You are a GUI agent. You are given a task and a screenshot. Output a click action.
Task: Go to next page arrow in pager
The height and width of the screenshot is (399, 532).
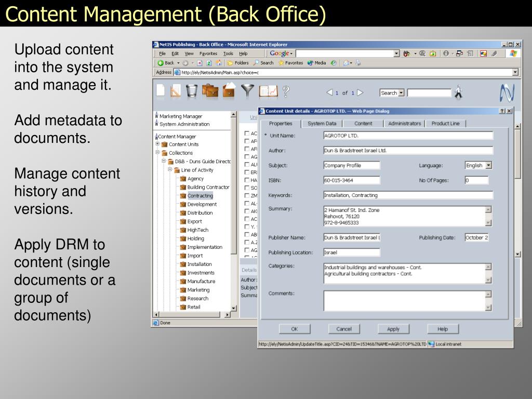tap(360, 92)
